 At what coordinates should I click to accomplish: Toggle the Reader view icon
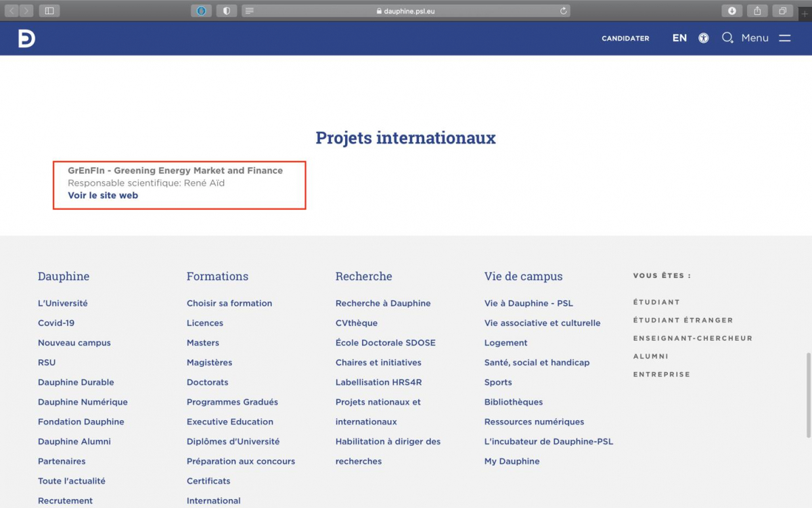pyautogui.click(x=249, y=11)
